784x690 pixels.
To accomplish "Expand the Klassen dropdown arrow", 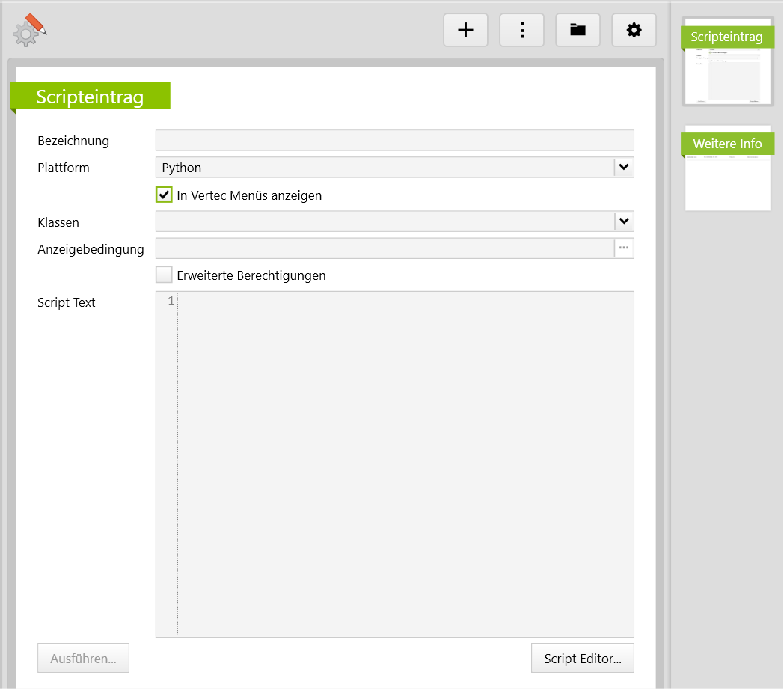I will pyautogui.click(x=624, y=222).
